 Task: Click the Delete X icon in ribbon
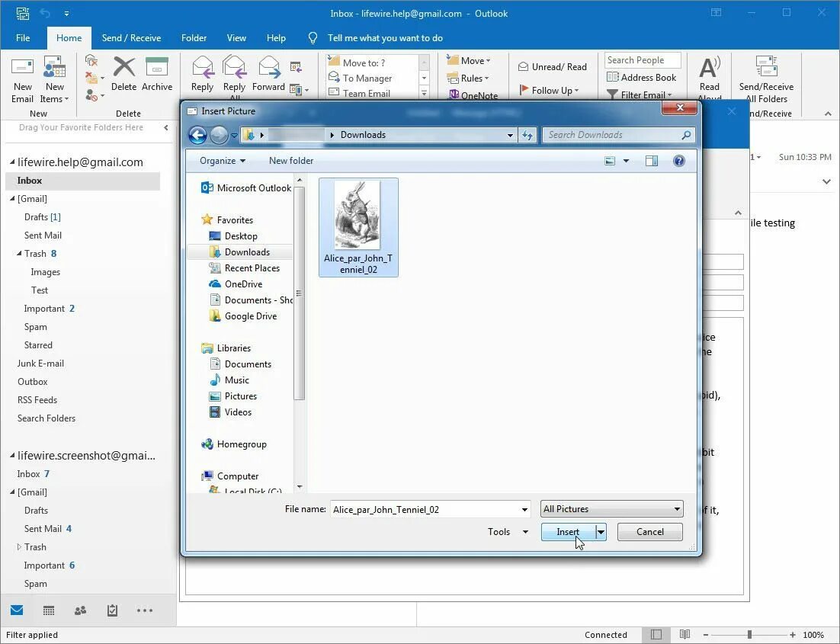tap(123, 67)
